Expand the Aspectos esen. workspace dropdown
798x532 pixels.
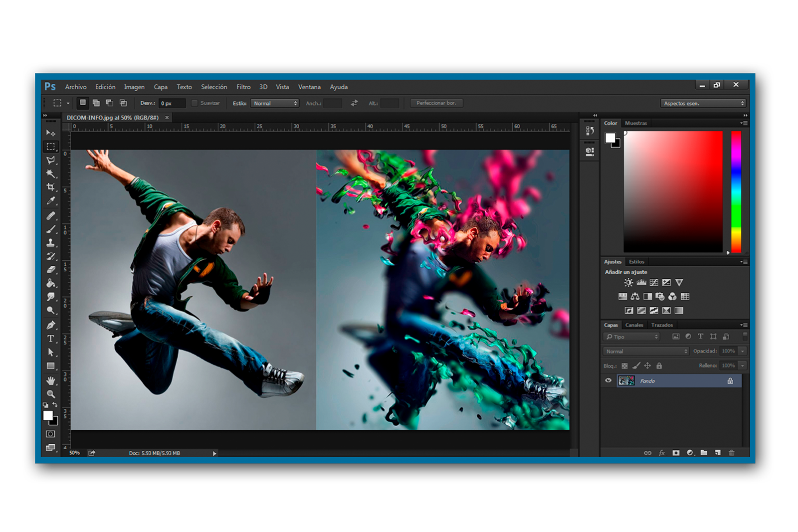pos(703,103)
